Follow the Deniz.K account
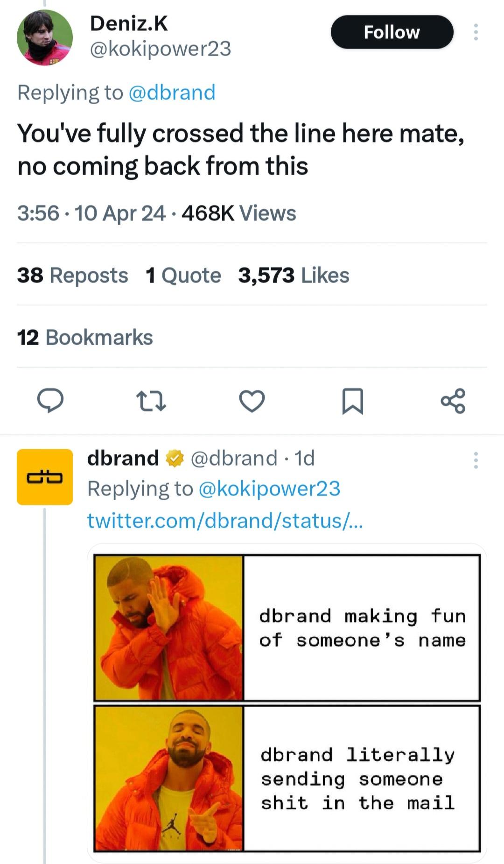 (392, 32)
